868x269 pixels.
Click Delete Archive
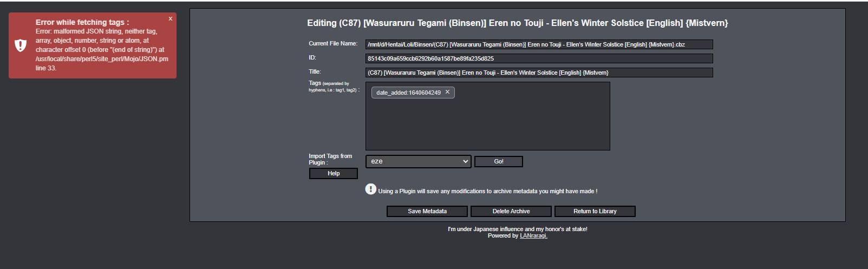click(511, 211)
